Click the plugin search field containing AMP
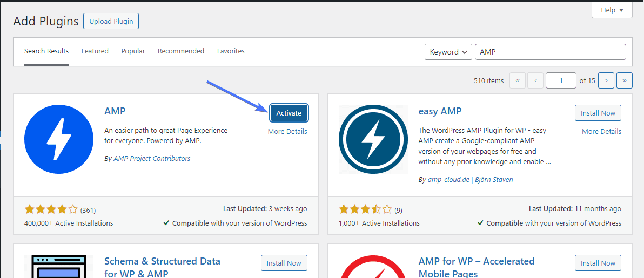The width and height of the screenshot is (644, 278). click(x=551, y=52)
